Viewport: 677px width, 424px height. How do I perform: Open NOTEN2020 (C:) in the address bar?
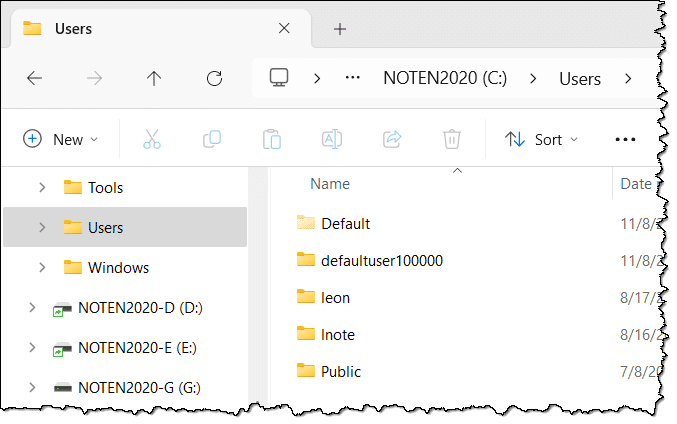(x=445, y=78)
